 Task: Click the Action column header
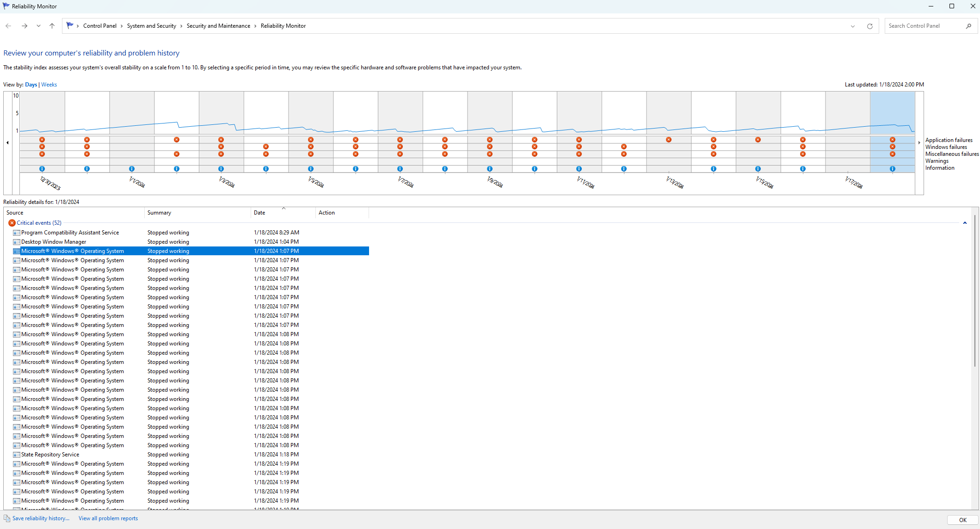[x=342, y=213]
